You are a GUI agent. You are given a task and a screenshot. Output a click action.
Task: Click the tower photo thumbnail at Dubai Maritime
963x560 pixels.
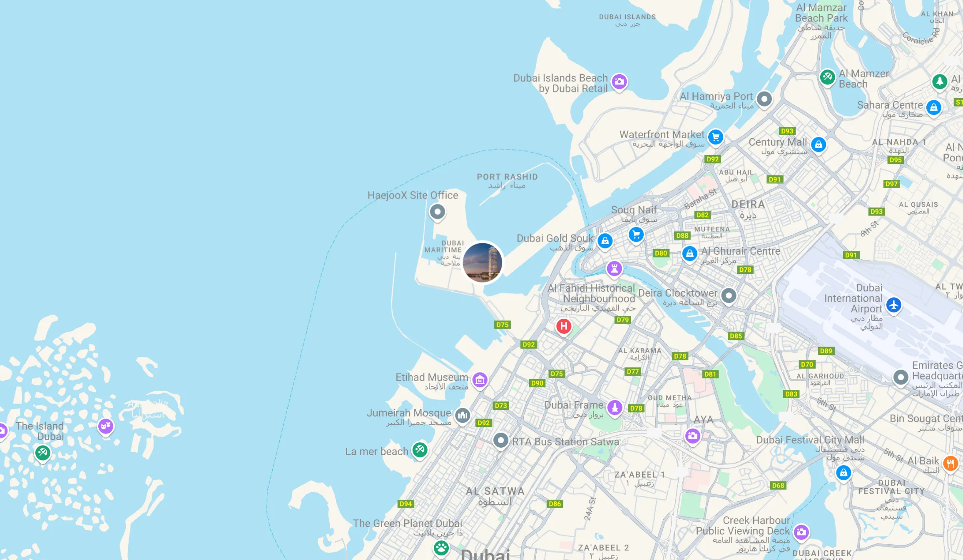482,263
